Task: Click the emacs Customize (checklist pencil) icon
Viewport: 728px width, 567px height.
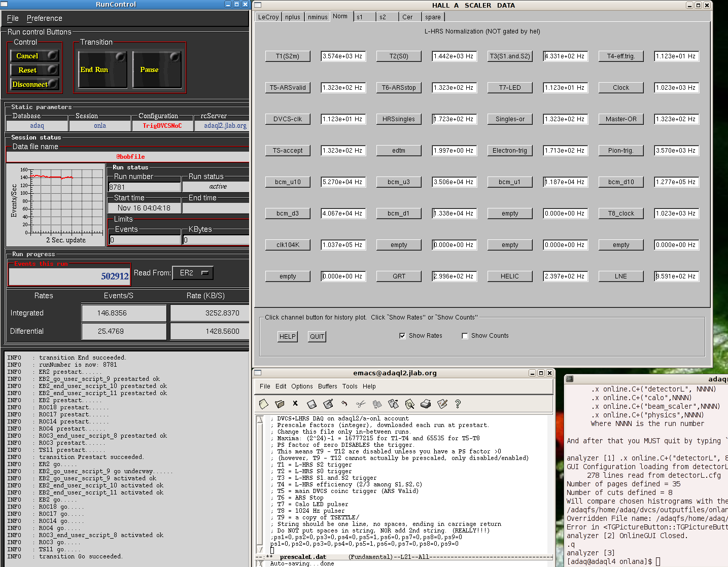Action: (x=442, y=404)
